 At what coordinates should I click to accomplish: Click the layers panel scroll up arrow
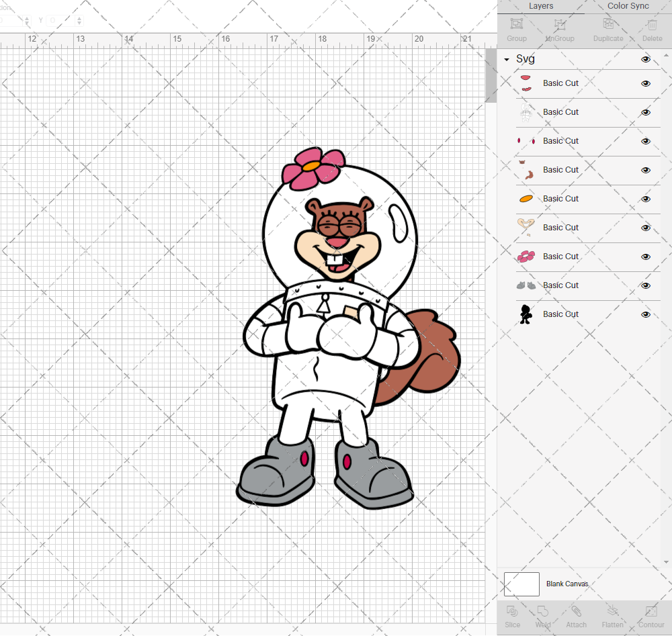click(x=665, y=55)
